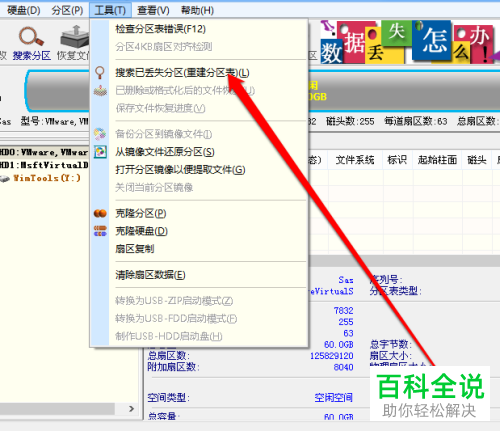Choose 清除扇区数据(E) menu entry

point(150,275)
